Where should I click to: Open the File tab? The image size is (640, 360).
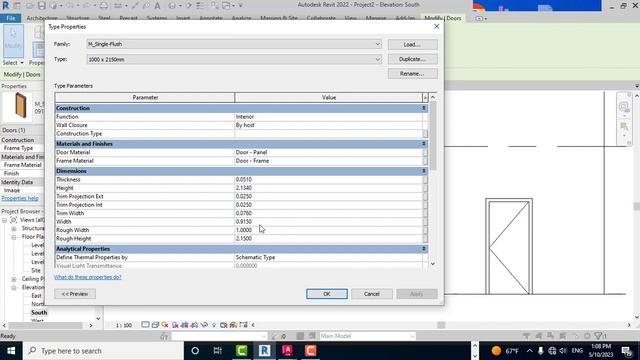11,18
